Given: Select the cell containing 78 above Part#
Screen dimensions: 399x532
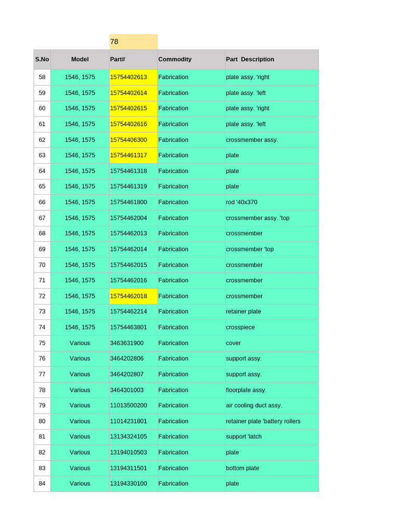Looking at the screenshot, I should [134, 42].
